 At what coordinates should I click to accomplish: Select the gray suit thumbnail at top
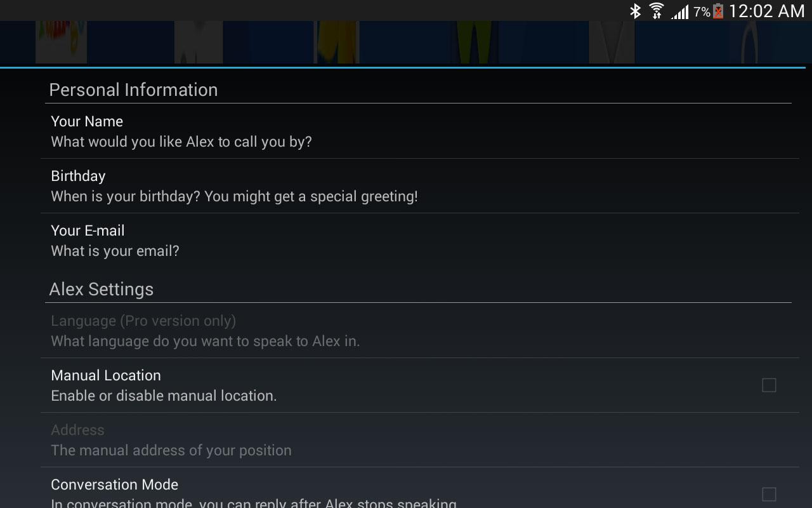pyautogui.click(x=612, y=42)
